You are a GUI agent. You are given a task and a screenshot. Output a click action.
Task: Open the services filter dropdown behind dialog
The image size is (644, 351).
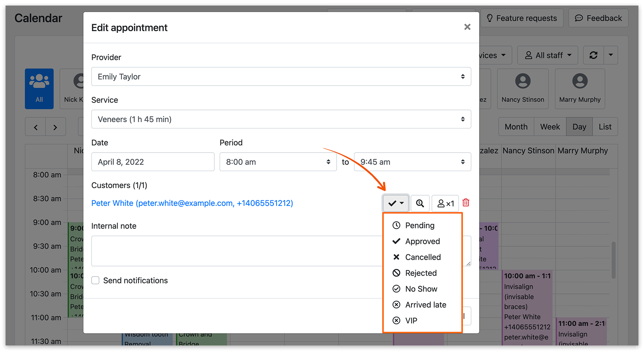coord(495,55)
